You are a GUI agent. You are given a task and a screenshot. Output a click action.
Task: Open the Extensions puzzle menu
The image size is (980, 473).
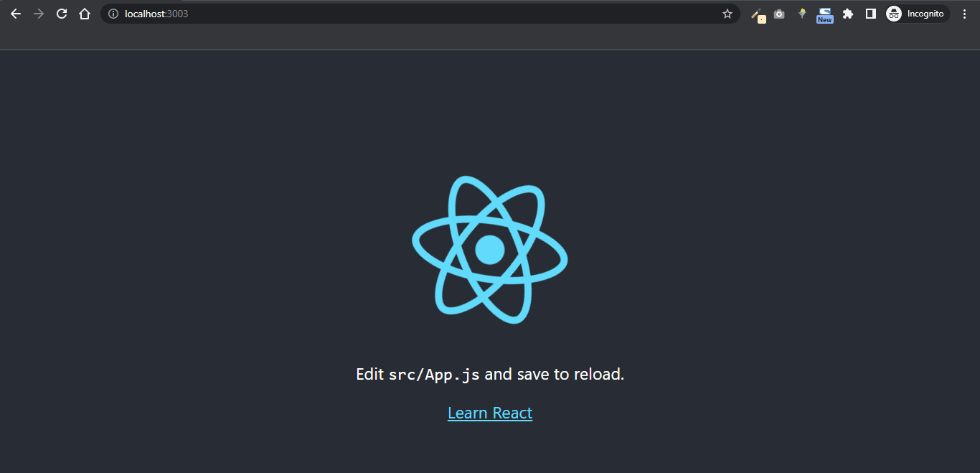pos(848,14)
